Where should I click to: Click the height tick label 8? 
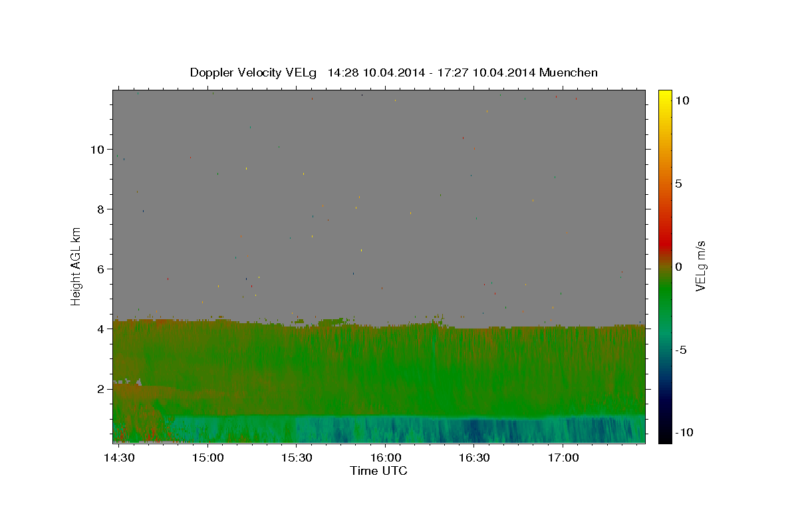[x=101, y=209]
